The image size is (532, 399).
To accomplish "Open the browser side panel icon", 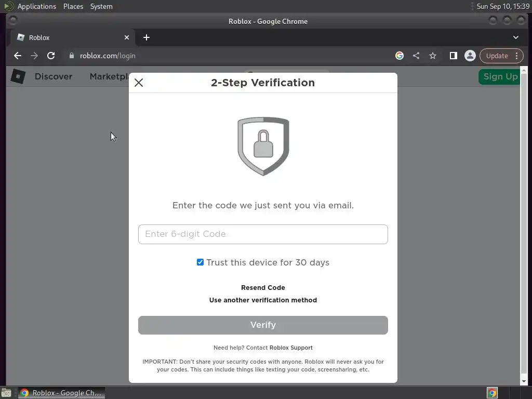I will pyautogui.click(x=453, y=56).
